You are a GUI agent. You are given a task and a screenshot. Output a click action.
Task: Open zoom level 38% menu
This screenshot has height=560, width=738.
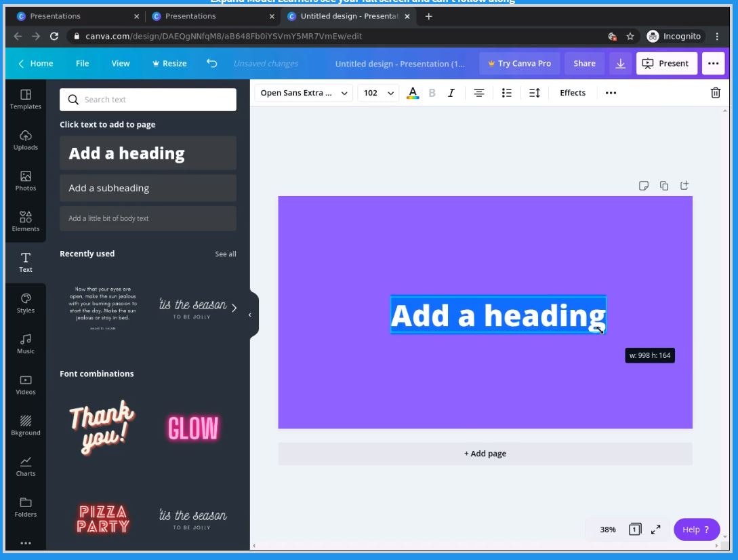pos(608,529)
